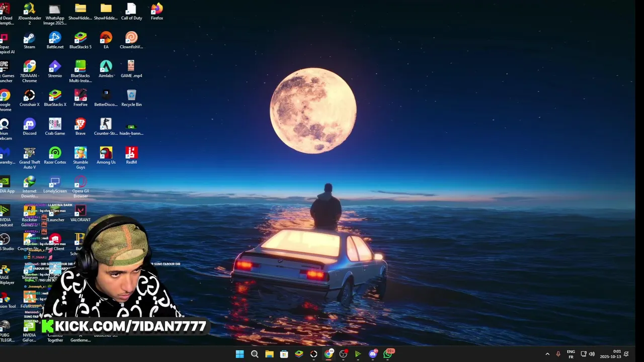644x362 pixels.
Task: Open the Recycle Bin
Action: click(131, 98)
